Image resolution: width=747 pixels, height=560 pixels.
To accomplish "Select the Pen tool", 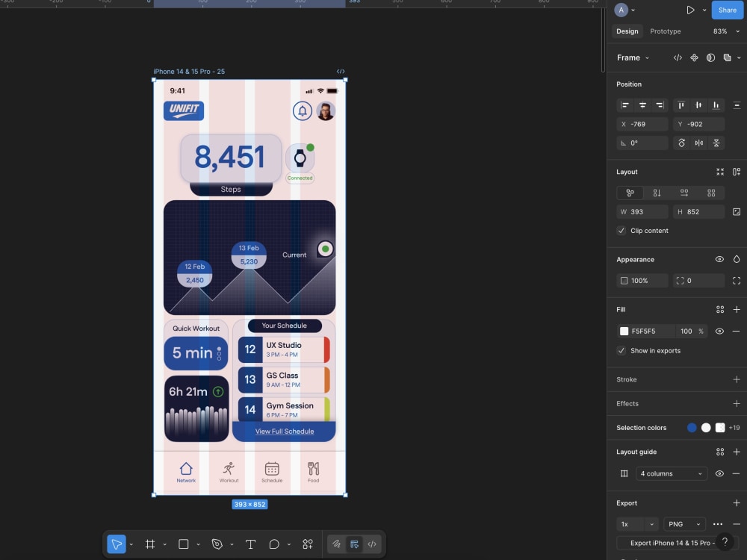I will pyautogui.click(x=217, y=544).
